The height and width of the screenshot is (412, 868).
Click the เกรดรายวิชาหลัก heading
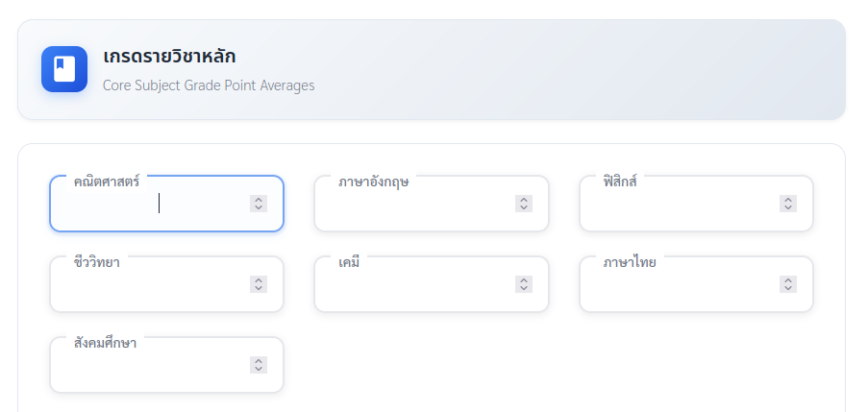[169, 57]
